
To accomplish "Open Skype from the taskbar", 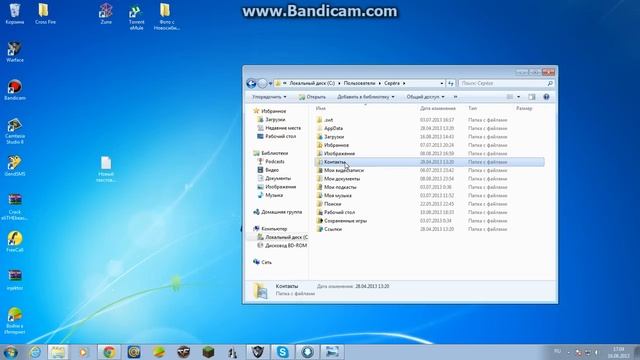I will [282, 352].
